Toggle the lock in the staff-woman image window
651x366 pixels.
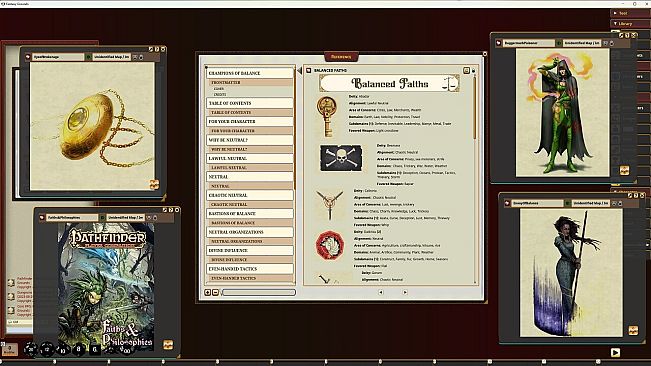(x=620, y=203)
